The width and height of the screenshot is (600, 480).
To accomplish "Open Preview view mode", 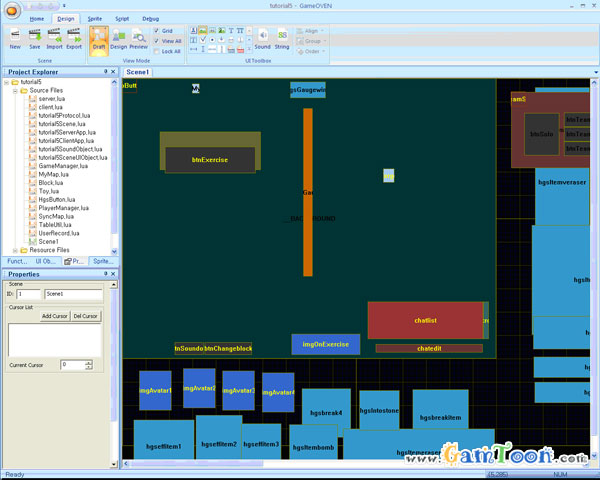I will pos(138,39).
